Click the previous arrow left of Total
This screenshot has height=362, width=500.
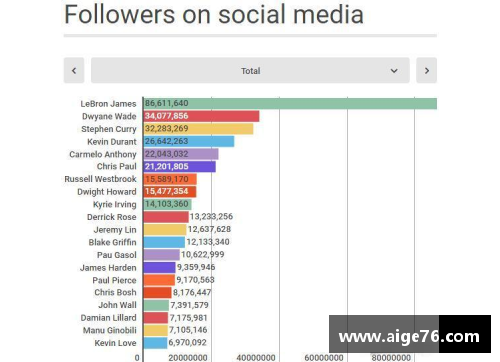(x=74, y=70)
